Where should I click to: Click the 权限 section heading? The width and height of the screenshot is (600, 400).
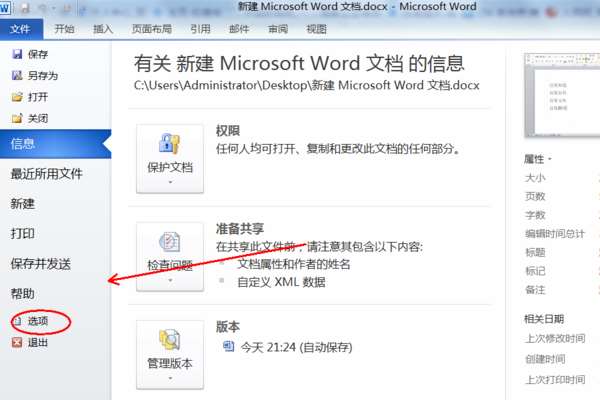[x=228, y=131]
